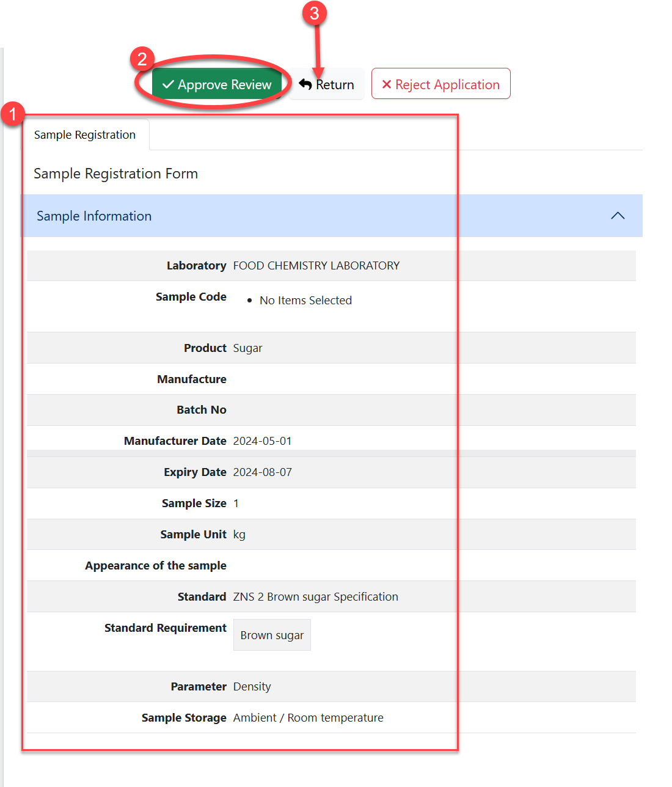
Task: Click the red annotation marker numbered 2
Action: 142,59
